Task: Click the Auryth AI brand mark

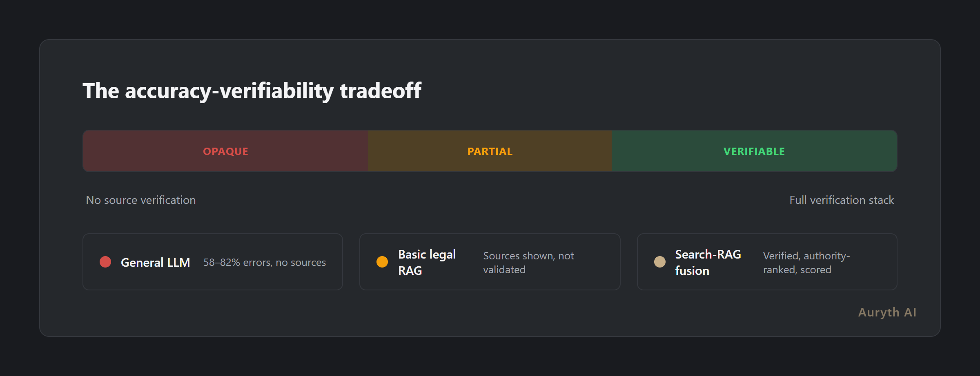Action: [887, 312]
